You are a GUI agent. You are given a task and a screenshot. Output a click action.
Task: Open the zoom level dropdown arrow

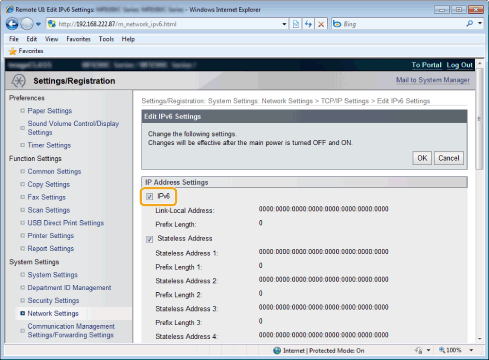[x=471, y=350]
